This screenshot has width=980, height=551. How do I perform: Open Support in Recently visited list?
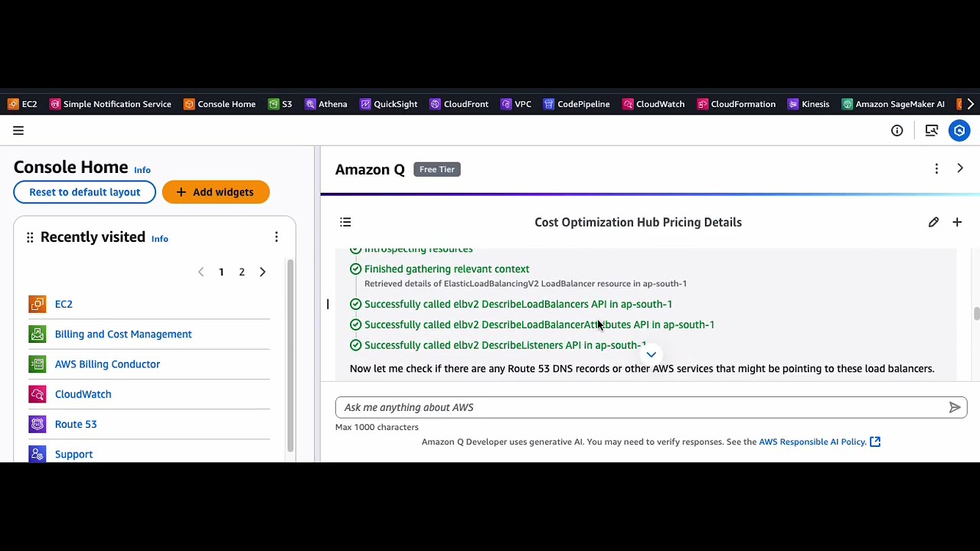73,454
